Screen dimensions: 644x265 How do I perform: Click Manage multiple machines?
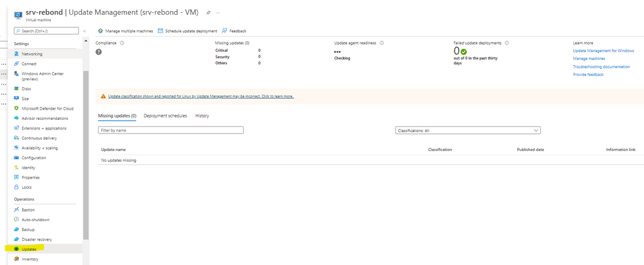pyautogui.click(x=125, y=31)
